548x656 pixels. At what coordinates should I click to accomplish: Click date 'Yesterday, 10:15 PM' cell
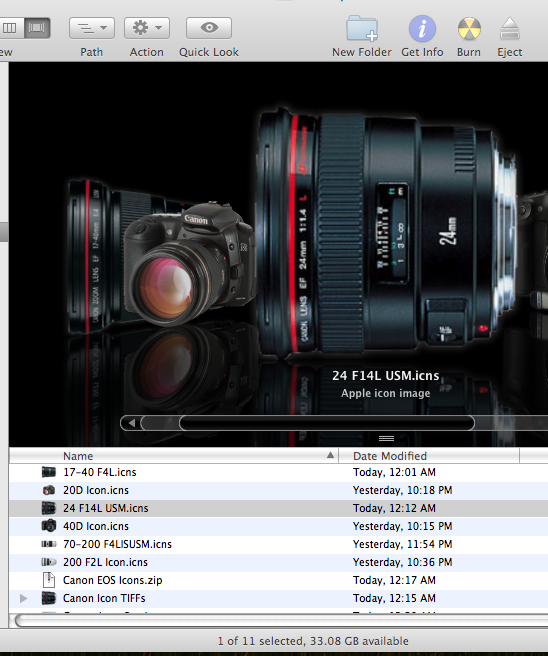(x=402, y=526)
